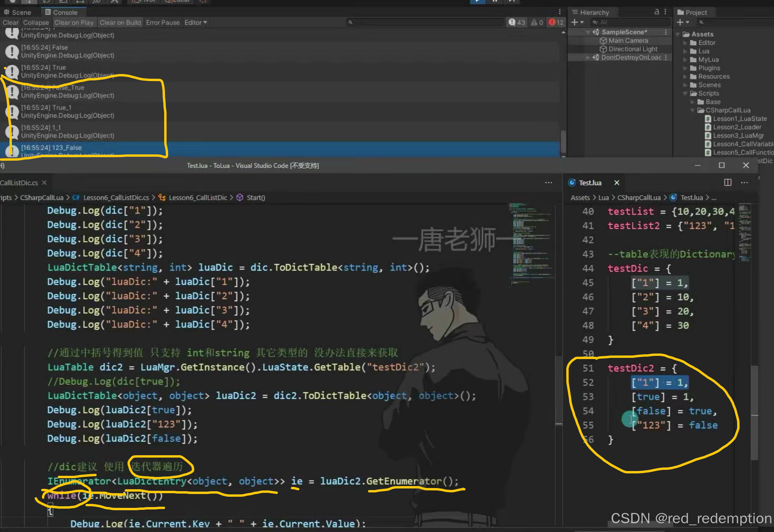The image size is (774, 532).
Task: Open SampleScene row options dots
Action: pyautogui.click(x=666, y=32)
